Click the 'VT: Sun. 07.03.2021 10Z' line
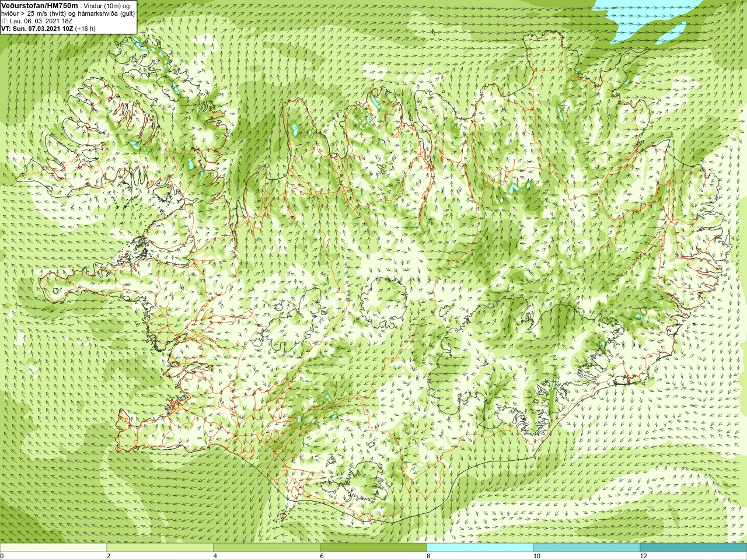The width and height of the screenshot is (747, 560). click(37, 29)
